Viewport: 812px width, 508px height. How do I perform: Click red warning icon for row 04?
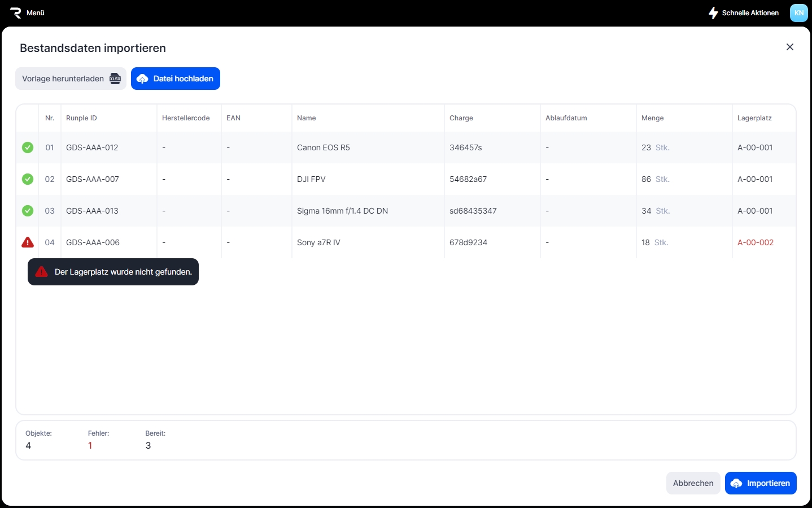click(x=28, y=242)
